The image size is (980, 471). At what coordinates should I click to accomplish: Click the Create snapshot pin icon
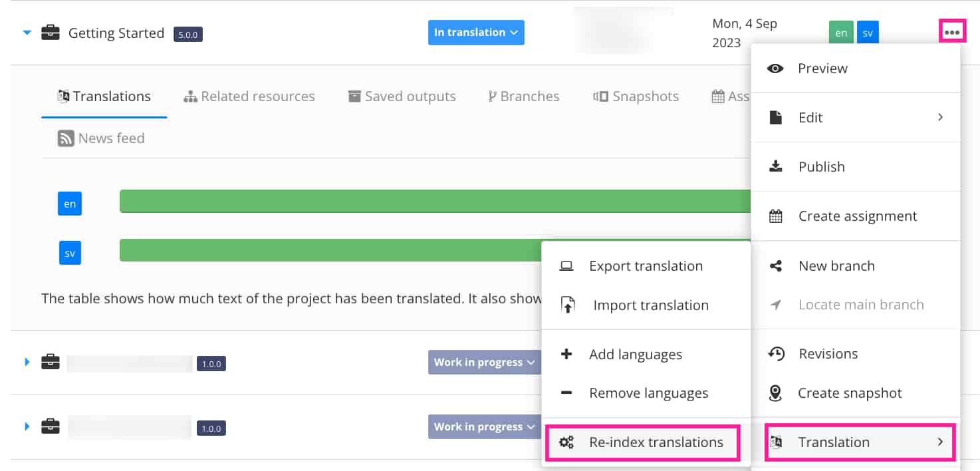775,393
